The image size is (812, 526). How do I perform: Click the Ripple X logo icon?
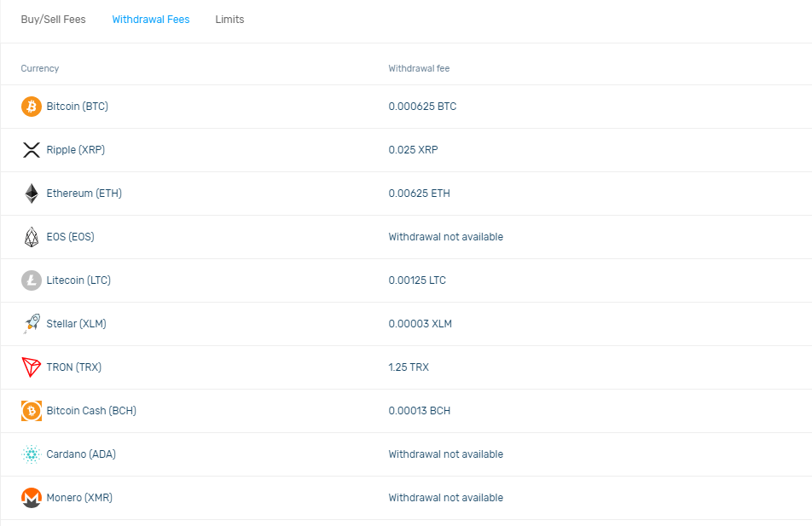coord(31,150)
